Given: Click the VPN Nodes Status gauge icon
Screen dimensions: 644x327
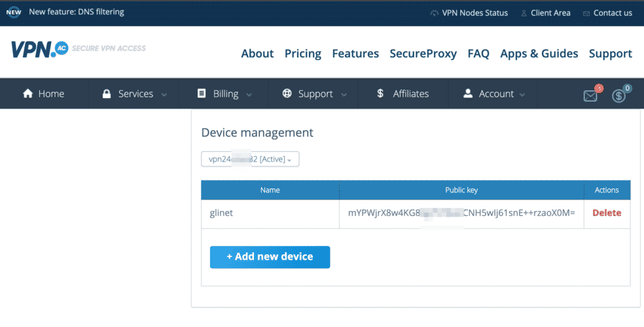Looking at the screenshot, I should [434, 13].
